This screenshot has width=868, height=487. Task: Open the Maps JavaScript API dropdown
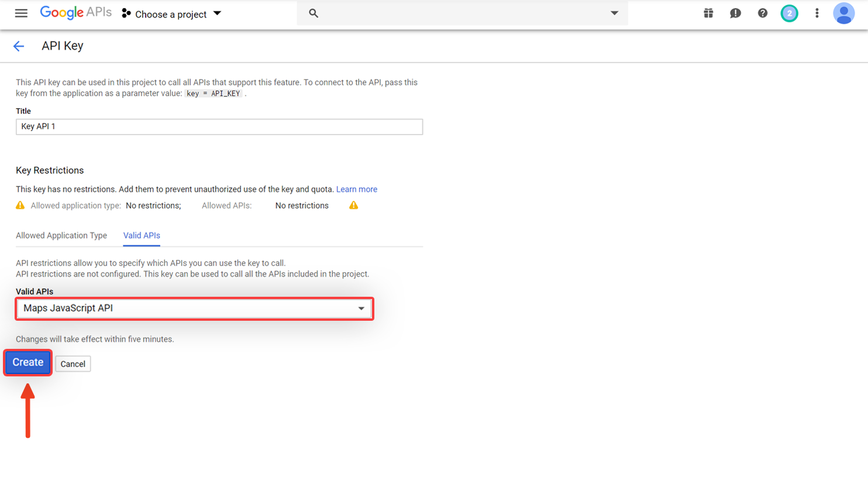[194, 308]
